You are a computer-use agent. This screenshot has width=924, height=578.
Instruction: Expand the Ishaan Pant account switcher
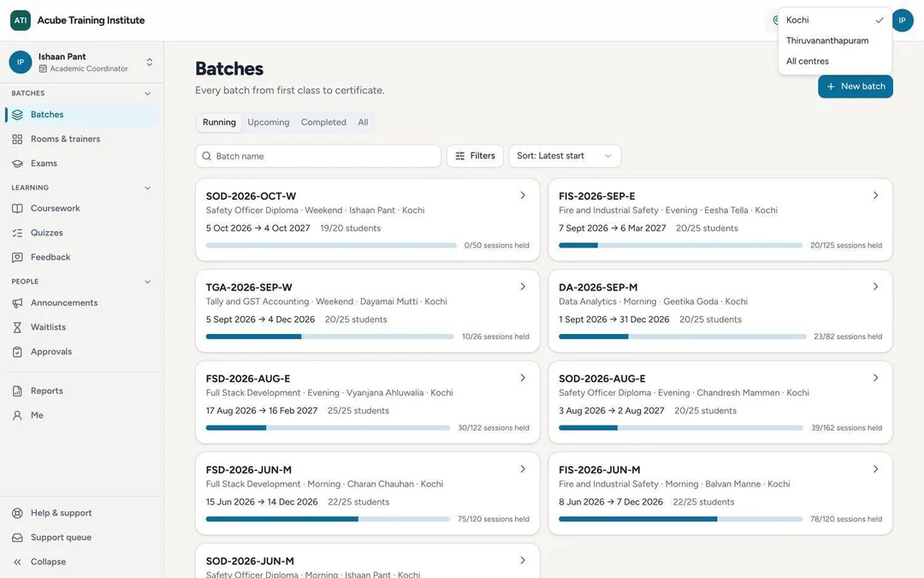pos(150,62)
